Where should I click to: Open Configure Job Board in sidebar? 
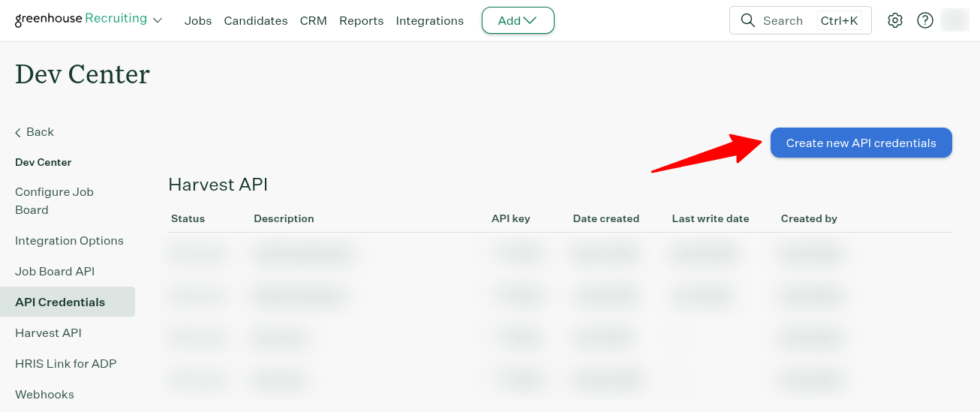click(54, 201)
